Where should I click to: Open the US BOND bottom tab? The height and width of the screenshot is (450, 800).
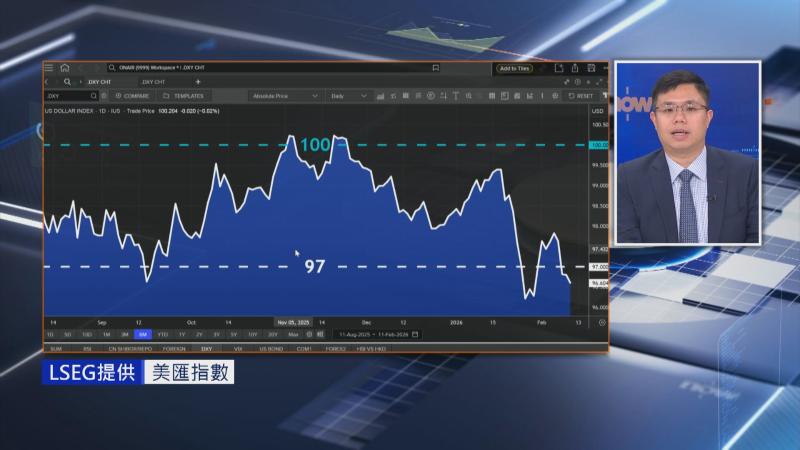(271, 349)
